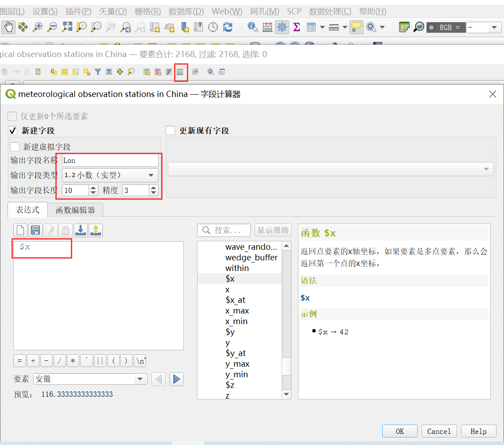Click the Select All rows icon
The image size is (504, 445).
(65, 72)
